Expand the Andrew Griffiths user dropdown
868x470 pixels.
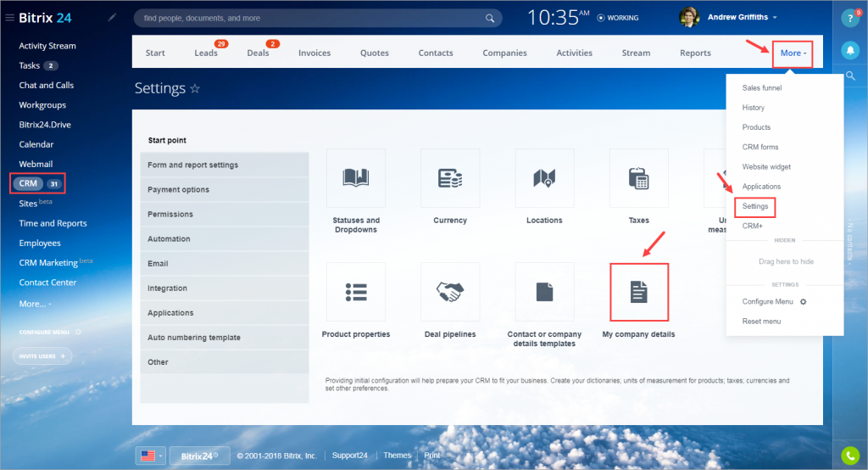[775, 18]
